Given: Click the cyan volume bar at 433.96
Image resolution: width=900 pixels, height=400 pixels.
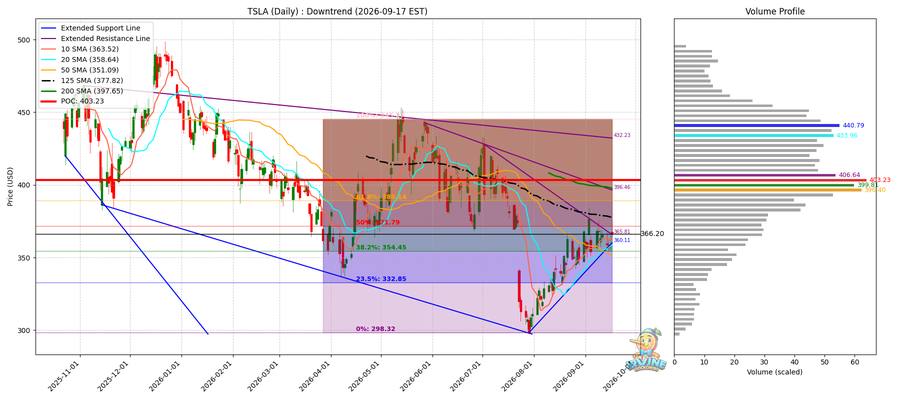Looking at the screenshot, I should tap(754, 135).
